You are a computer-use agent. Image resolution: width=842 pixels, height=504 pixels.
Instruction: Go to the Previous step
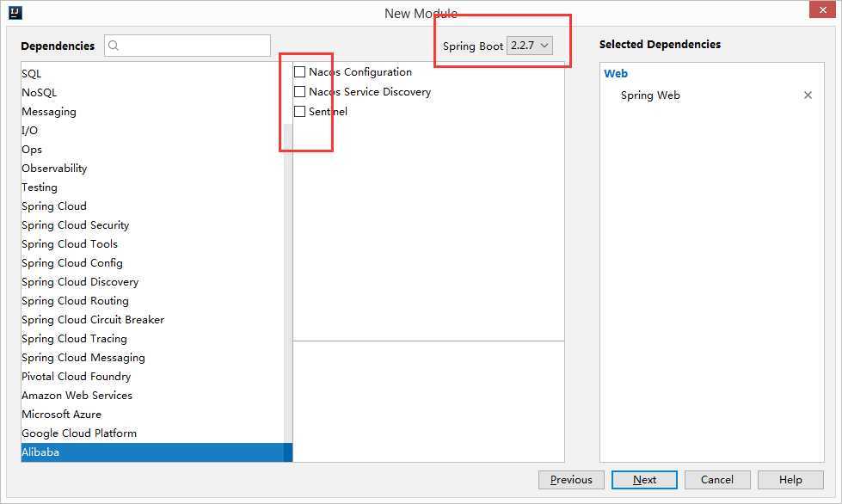pyautogui.click(x=571, y=480)
